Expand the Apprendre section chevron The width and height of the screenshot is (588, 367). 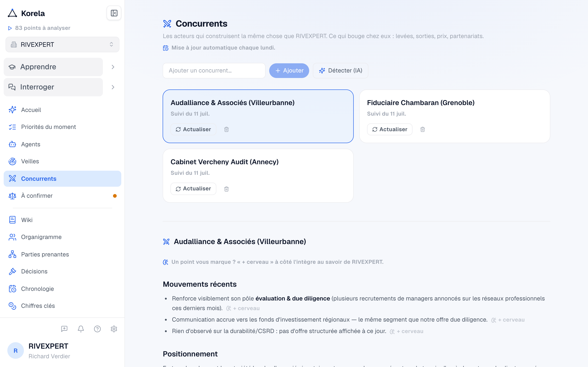point(113,67)
